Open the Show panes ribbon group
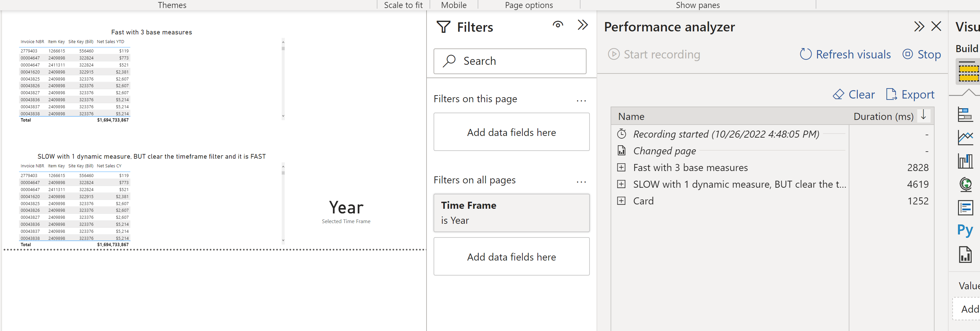The height and width of the screenshot is (331, 980). click(698, 5)
